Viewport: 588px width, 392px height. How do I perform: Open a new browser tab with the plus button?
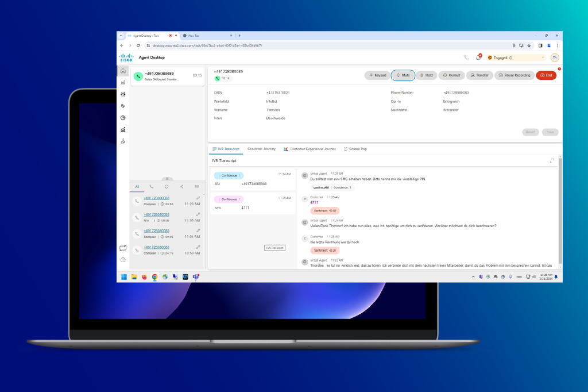[239, 36]
